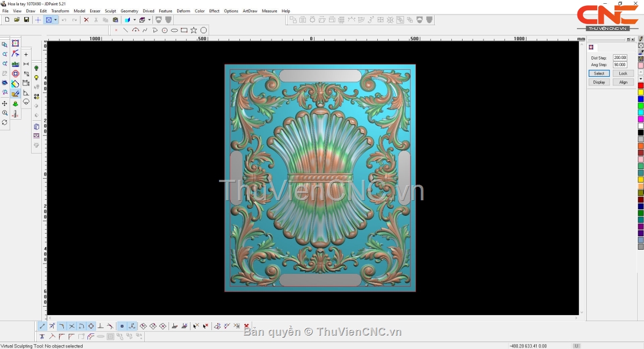Select the rectangle drawing tool

click(184, 30)
